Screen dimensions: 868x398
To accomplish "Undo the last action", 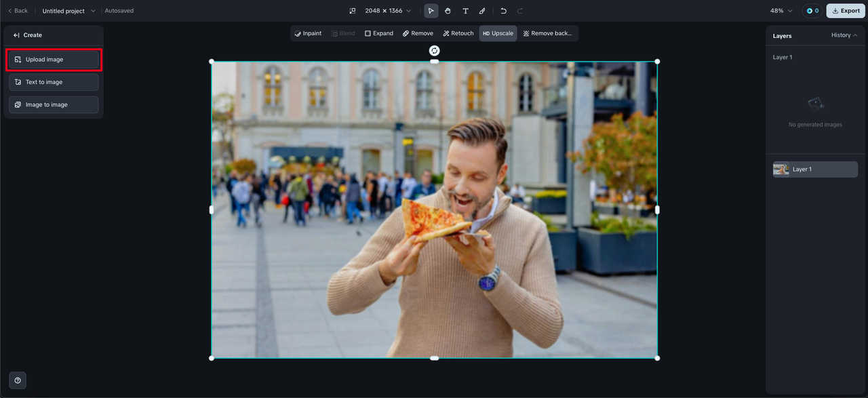I will tap(503, 11).
